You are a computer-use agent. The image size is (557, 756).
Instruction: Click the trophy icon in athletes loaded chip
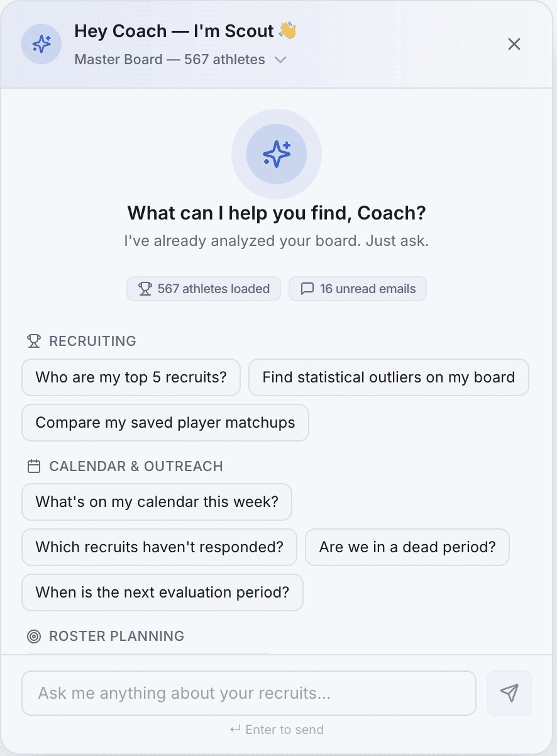pos(145,289)
